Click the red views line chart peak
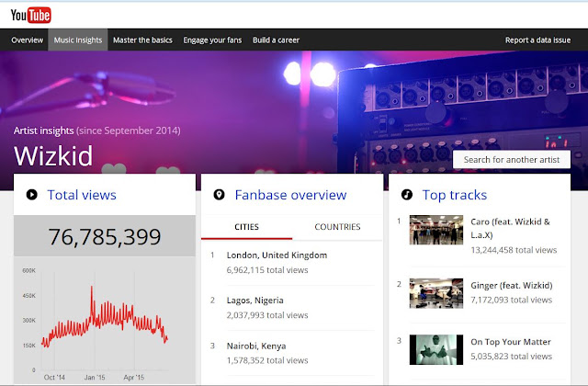This screenshot has height=386, width=588. [x=92, y=288]
